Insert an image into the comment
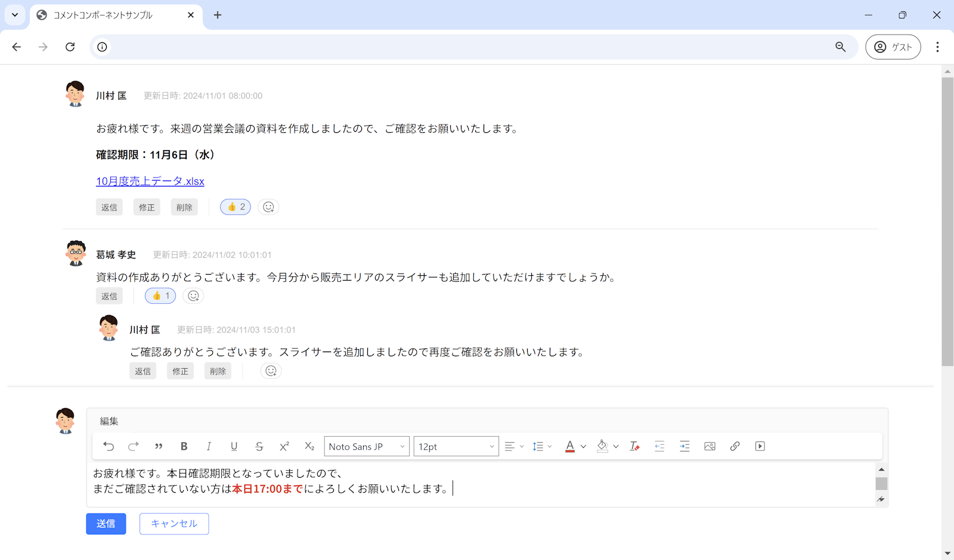The image size is (954, 560). [x=710, y=446]
